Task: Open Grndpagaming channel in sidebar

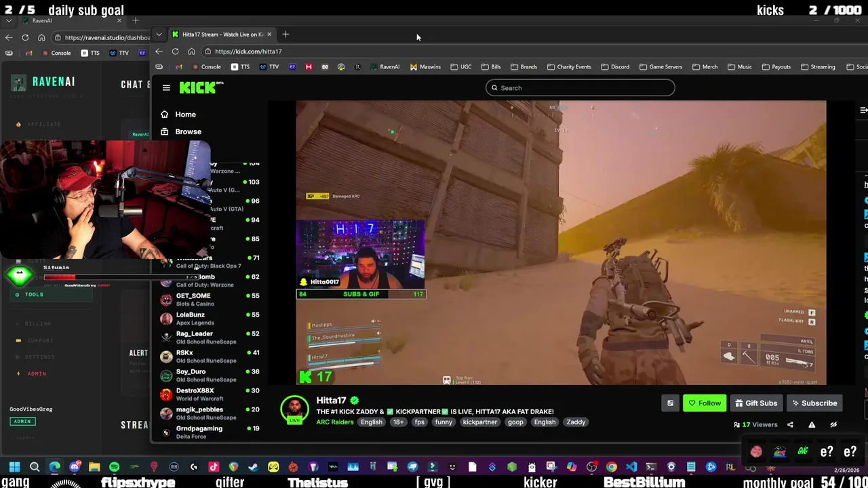Action: [209, 432]
